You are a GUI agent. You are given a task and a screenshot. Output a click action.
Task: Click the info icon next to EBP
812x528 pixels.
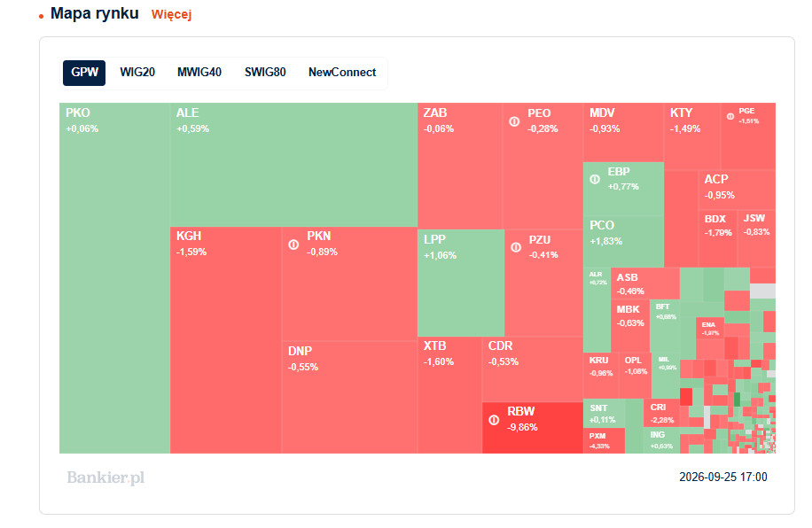595,179
